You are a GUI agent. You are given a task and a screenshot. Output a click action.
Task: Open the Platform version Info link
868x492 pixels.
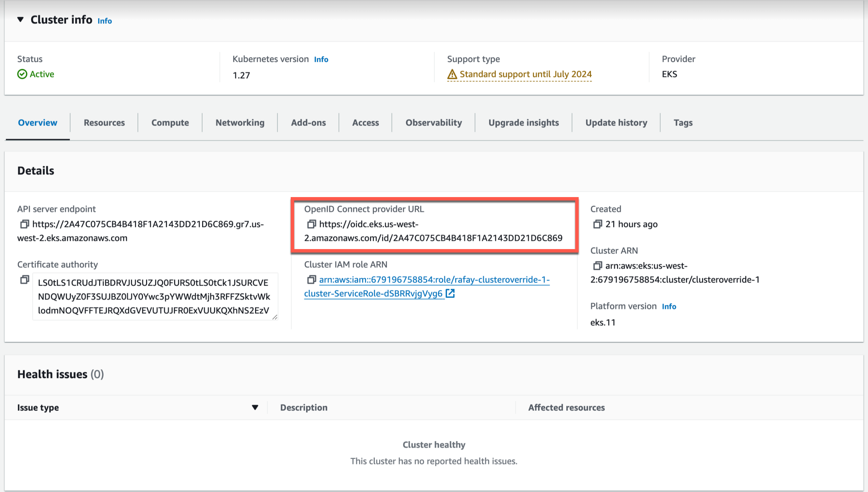point(669,306)
